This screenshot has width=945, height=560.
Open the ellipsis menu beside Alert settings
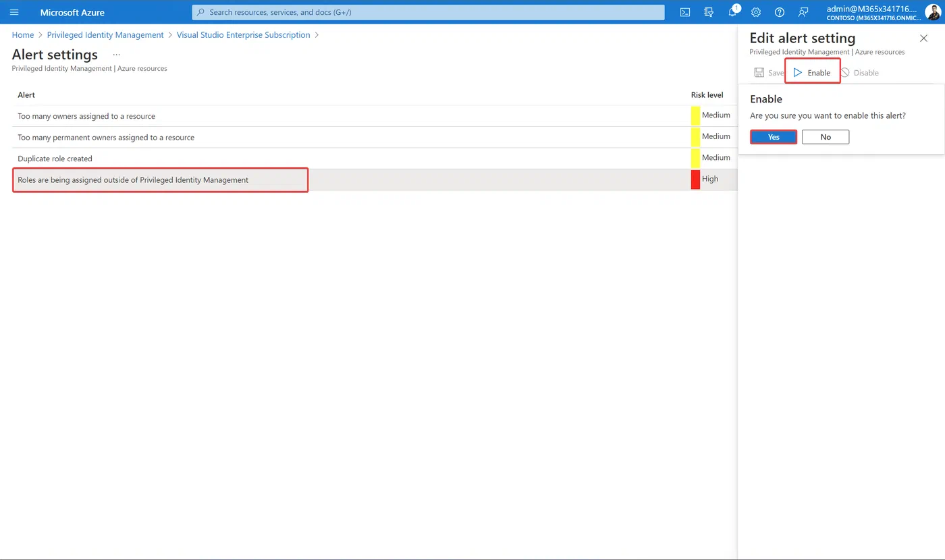[x=117, y=55]
